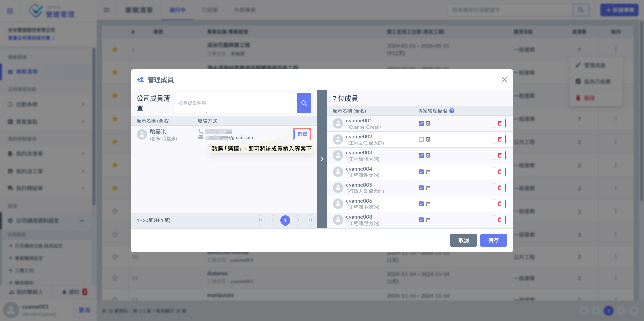Click the search magnifier button for members

coord(304,103)
